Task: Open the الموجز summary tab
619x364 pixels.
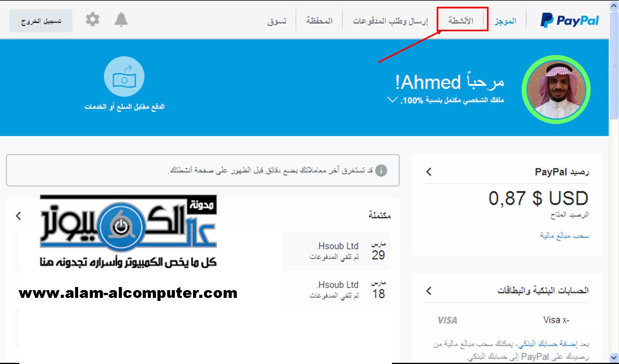Action: 505,21
